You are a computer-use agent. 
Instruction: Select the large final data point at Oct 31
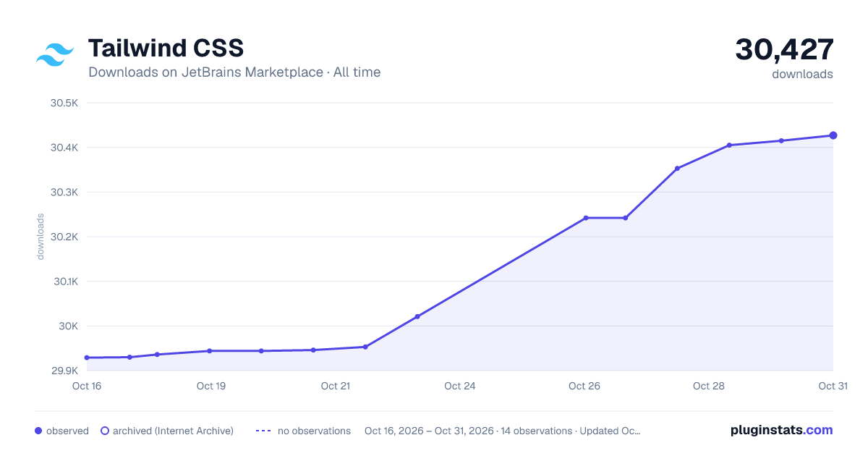click(x=833, y=135)
